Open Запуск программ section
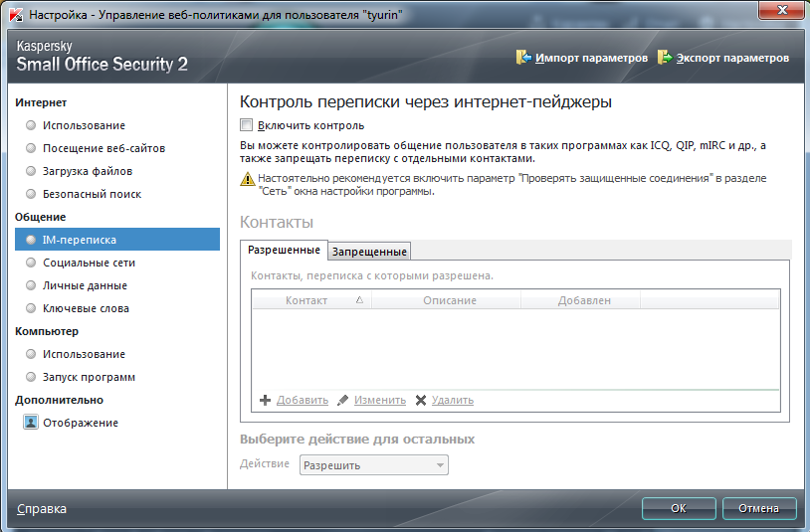This screenshot has width=810, height=532. point(89,377)
